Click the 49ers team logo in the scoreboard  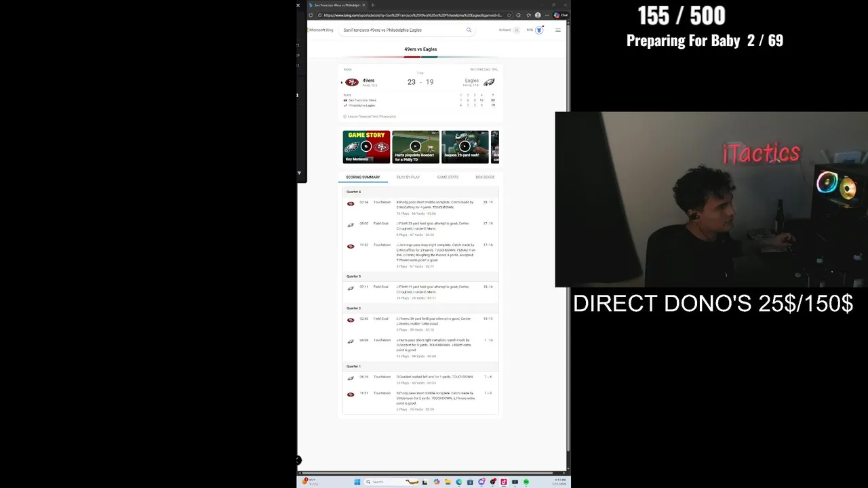click(x=352, y=82)
